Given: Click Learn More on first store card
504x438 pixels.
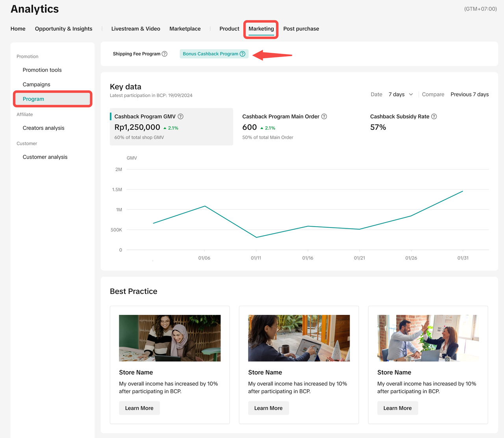Looking at the screenshot, I should [139, 408].
